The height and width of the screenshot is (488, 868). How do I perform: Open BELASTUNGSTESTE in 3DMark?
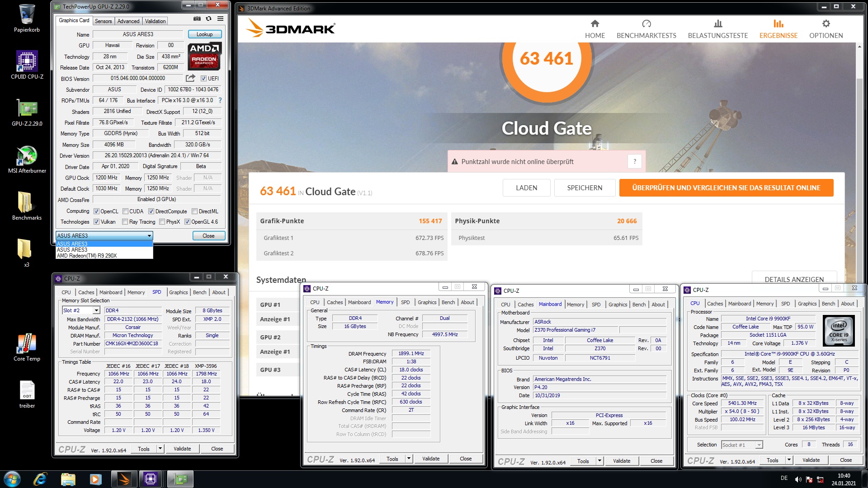coord(717,29)
